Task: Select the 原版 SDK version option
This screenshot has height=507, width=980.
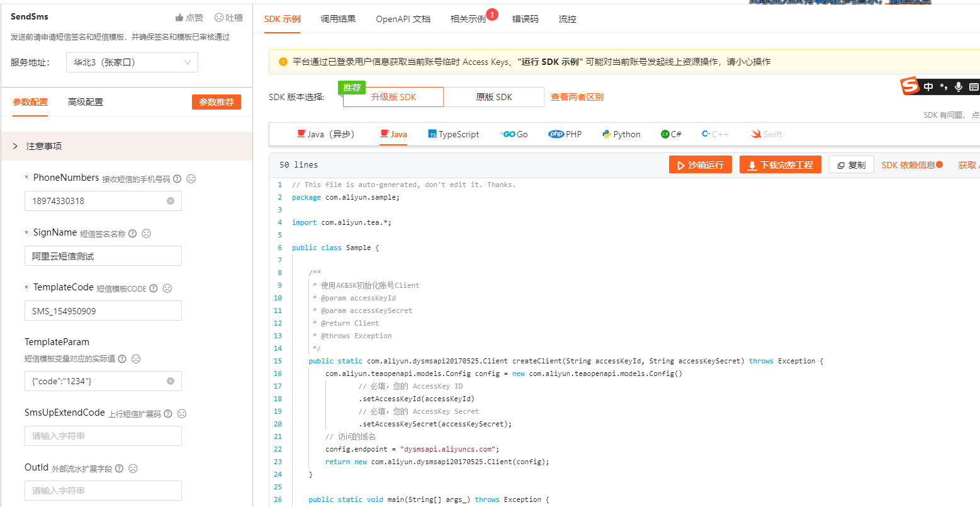Action: click(494, 97)
